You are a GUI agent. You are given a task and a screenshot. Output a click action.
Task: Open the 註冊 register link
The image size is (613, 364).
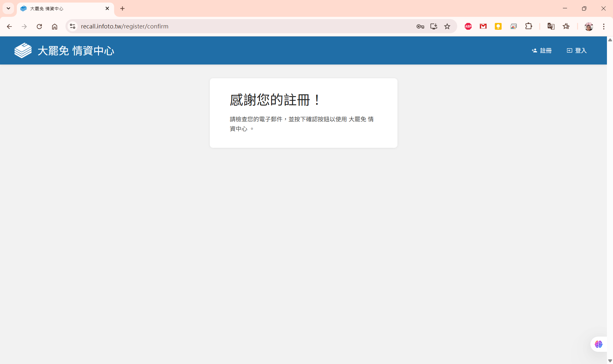[542, 50]
